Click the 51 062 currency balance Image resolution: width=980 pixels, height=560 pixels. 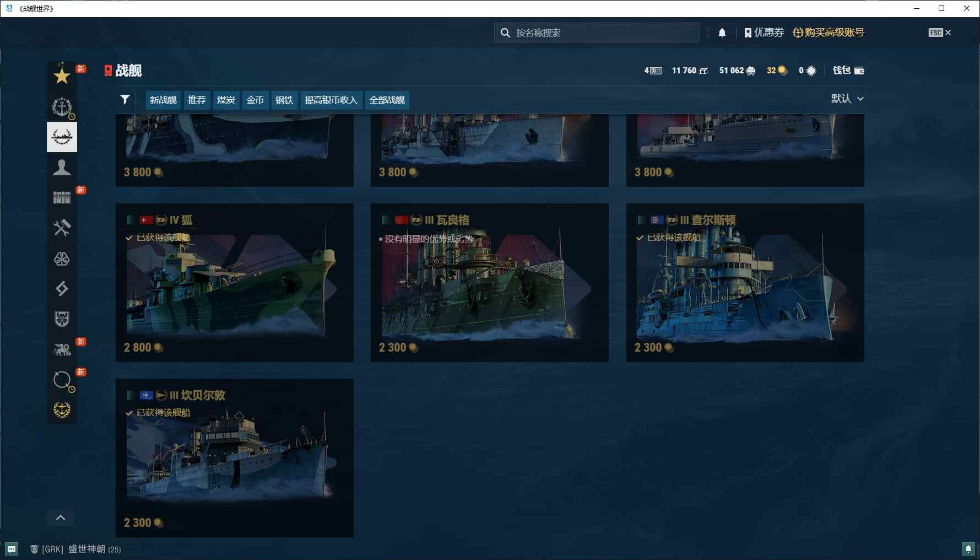(x=737, y=71)
